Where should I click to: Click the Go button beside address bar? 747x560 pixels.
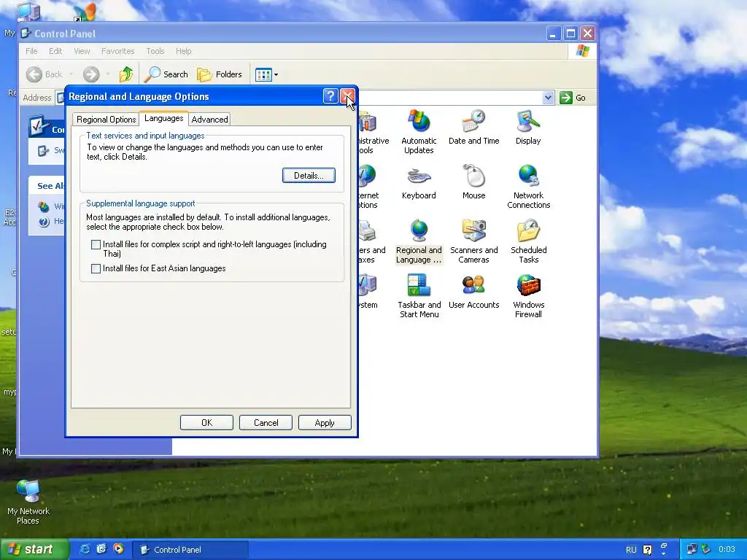tap(573, 98)
